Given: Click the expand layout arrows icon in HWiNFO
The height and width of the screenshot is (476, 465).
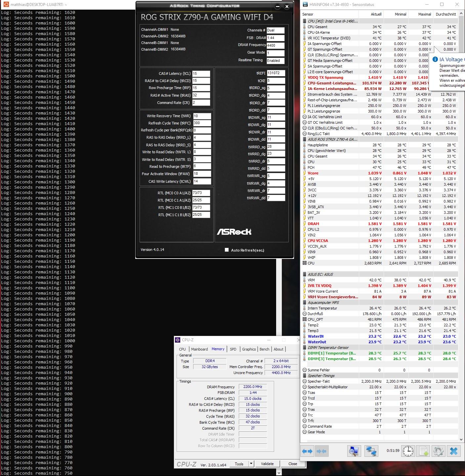Looking at the screenshot, I should point(307,451).
